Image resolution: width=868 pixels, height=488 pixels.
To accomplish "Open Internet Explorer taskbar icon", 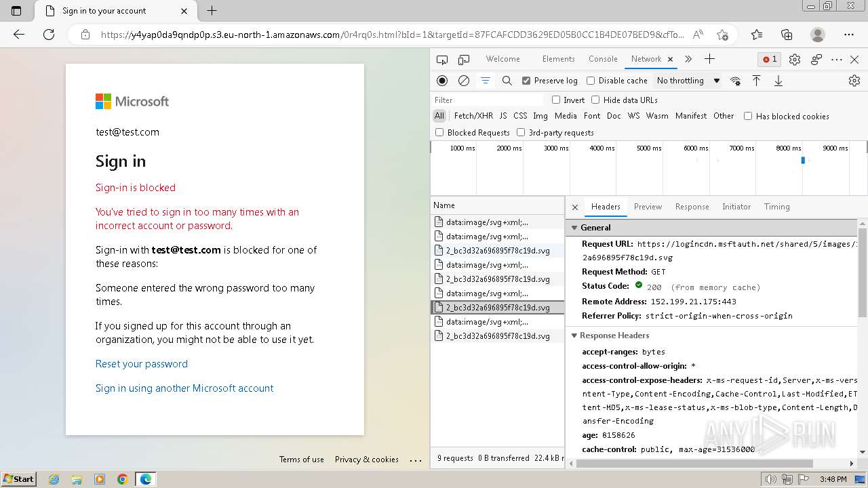I will click(54, 479).
